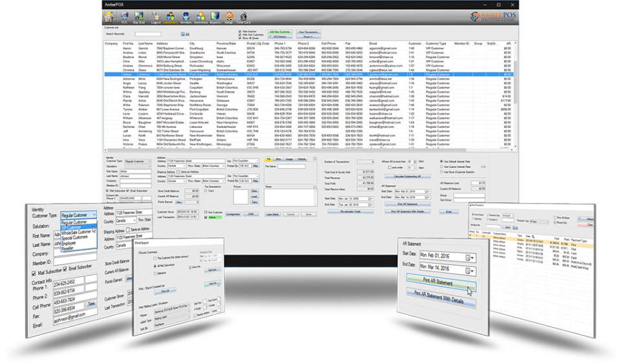Screen dimensions: 621x364
Task: Select the highlighted Adrian Johnson customer row
Action: click(x=309, y=74)
